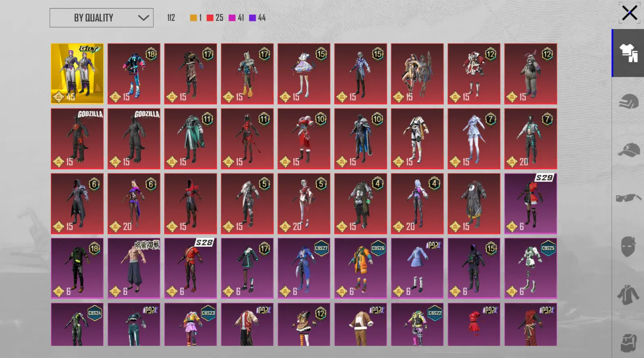This screenshot has width=644, height=358.
Task: Pick the small red dress RP outfit
Action: [x=474, y=325]
